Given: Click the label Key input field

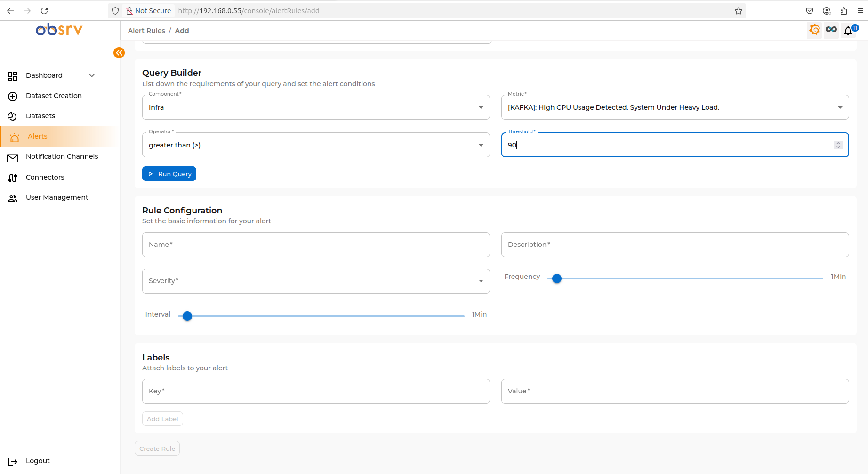Looking at the screenshot, I should point(316,391).
